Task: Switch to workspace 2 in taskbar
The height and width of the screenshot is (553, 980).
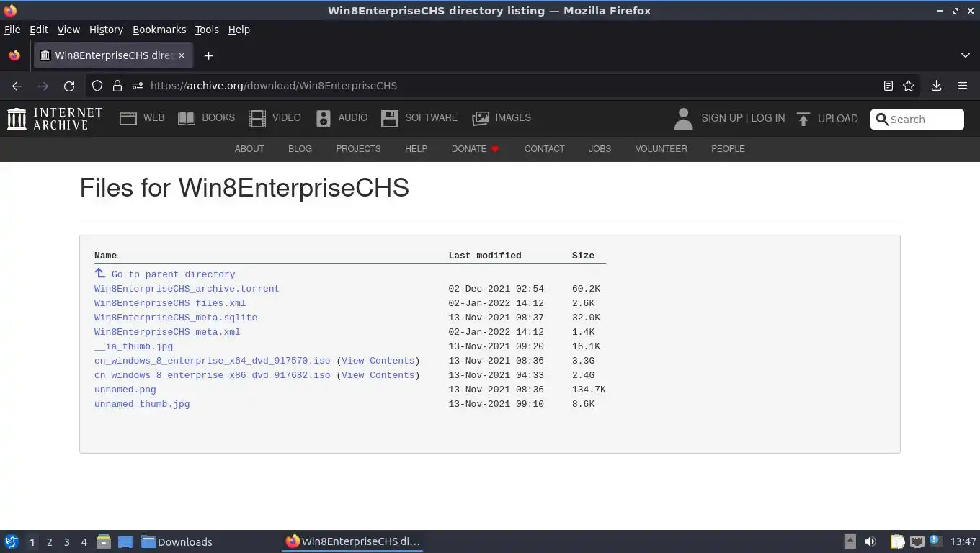Action: [x=49, y=542]
